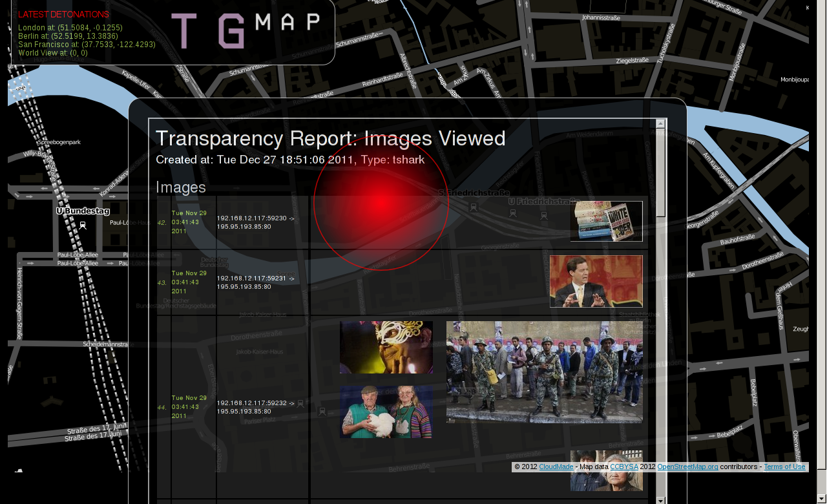Image resolution: width=827 pixels, height=504 pixels.
Task: Click the timestamp in row 42
Action: tap(189, 222)
